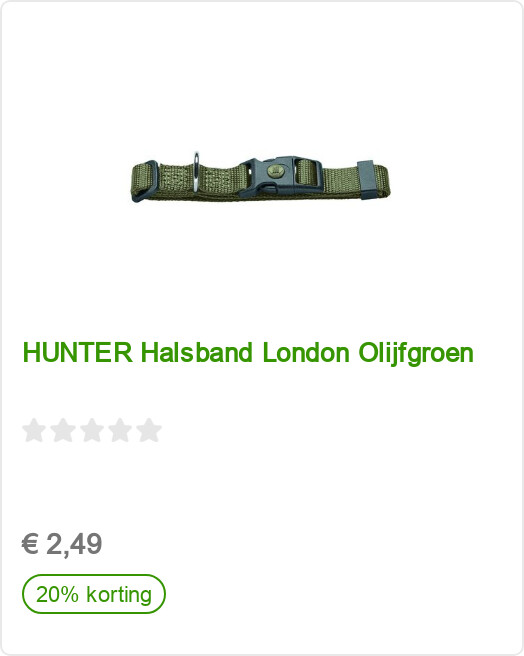Click the first rating star
Screen dimensions: 524x656
click(x=34, y=430)
